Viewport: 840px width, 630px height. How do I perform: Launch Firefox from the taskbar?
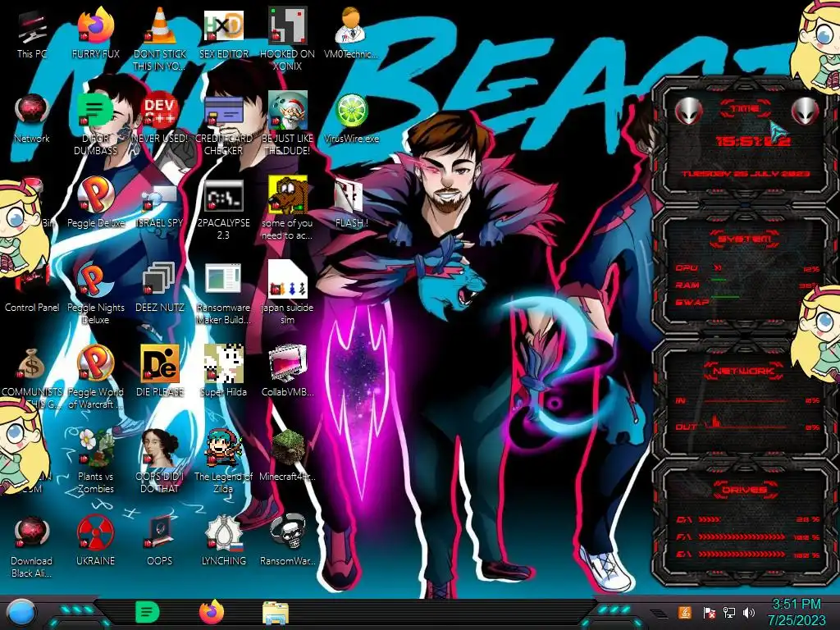click(212, 612)
